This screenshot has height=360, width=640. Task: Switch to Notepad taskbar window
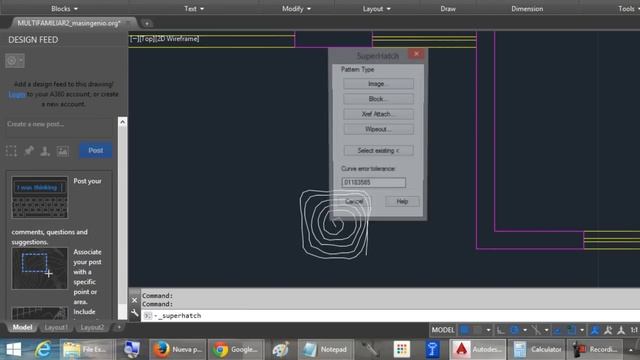(325, 349)
